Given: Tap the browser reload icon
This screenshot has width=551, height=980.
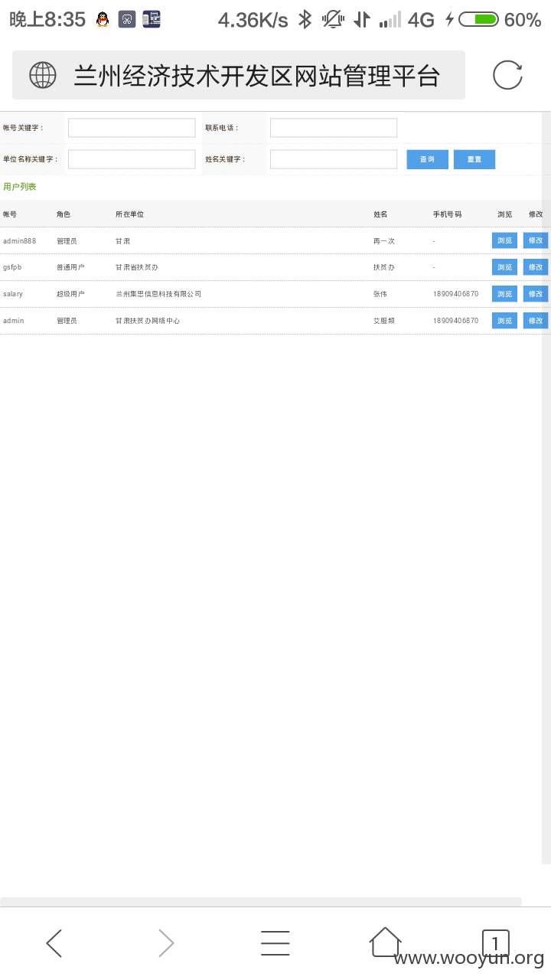Looking at the screenshot, I should [x=507, y=75].
